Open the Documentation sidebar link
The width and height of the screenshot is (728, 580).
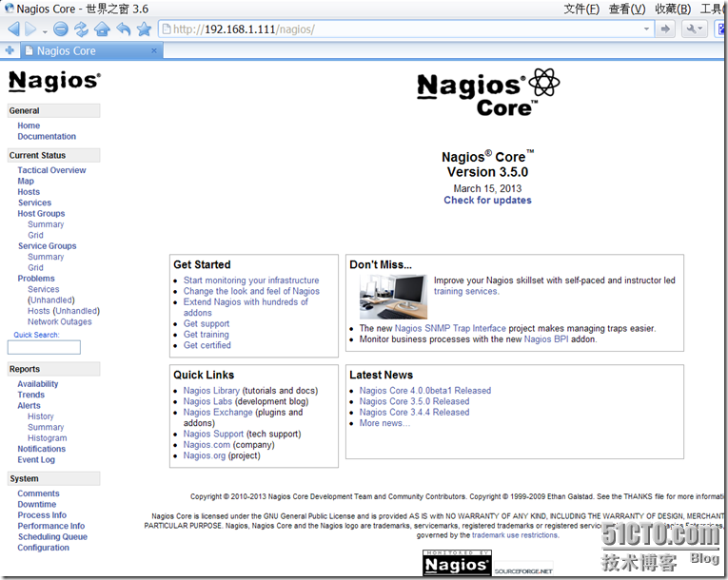click(x=47, y=136)
